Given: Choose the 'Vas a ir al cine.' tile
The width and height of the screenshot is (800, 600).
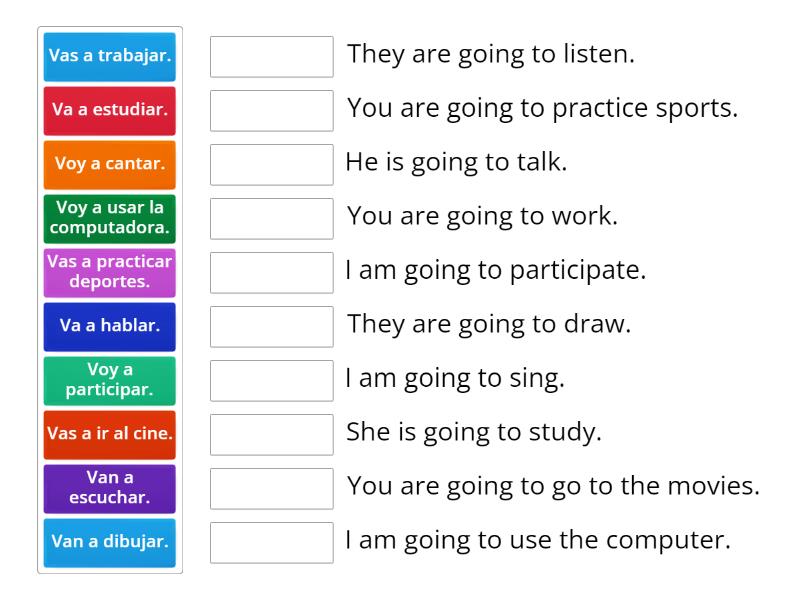Looking at the screenshot, I should coord(110,435).
